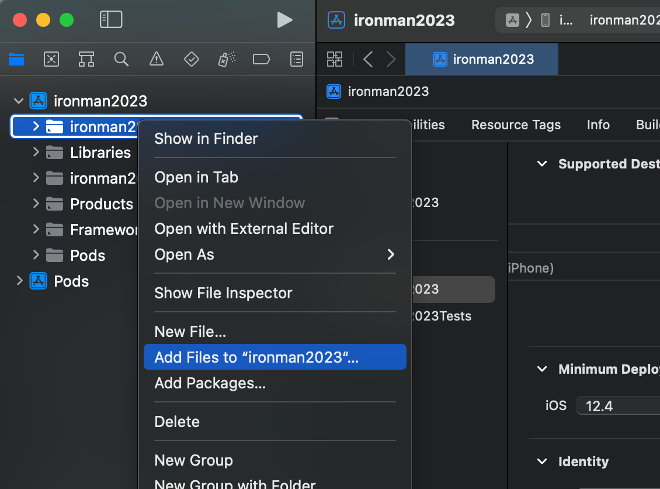Open the Find navigator
Image resolution: width=660 pixels, height=489 pixels.
coord(121,59)
